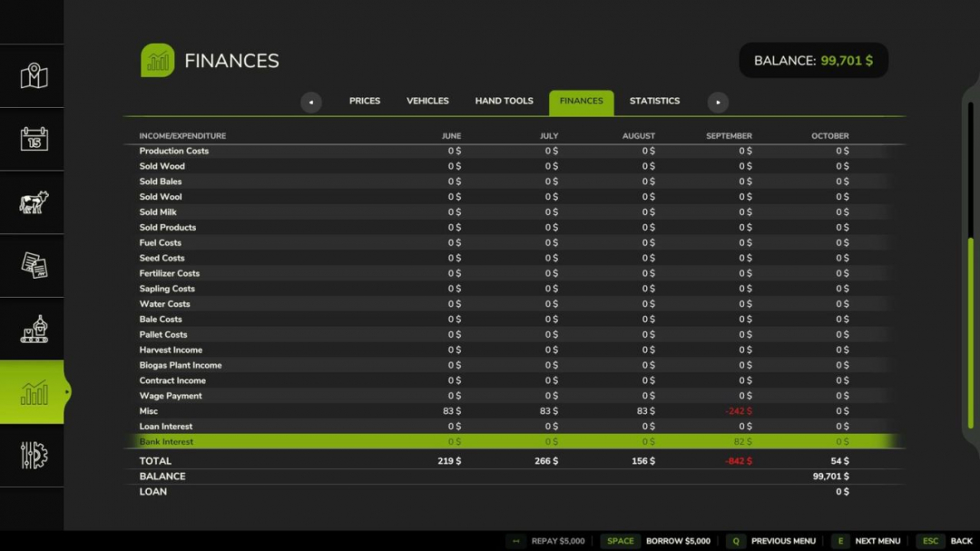Click the green Finances header icon
Image resolution: width=980 pixels, height=551 pixels.
[158, 60]
